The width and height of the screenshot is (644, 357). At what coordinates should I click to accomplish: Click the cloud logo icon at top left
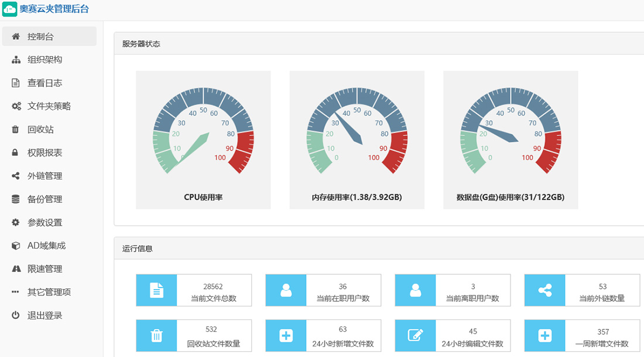point(10,9)
